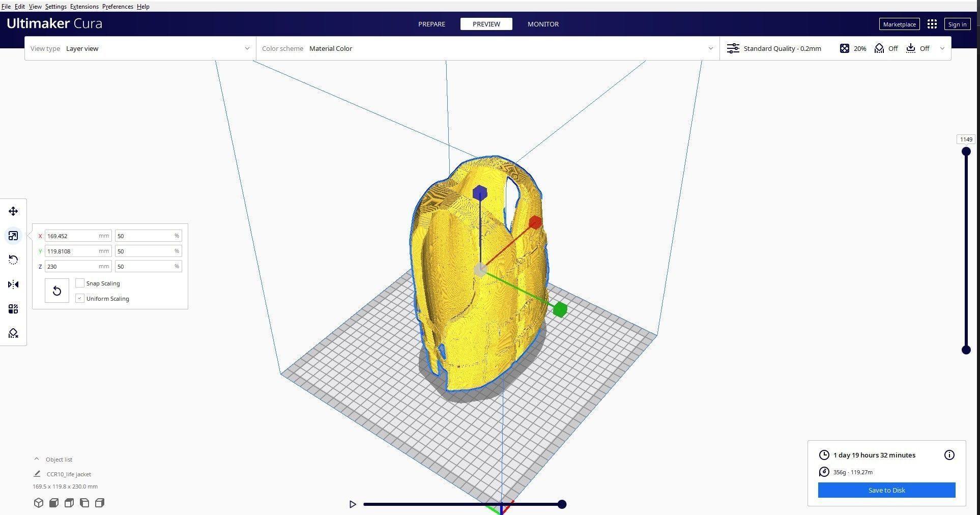Select the Mirror tool
The image size is (980, 515).
pos(13,284)
